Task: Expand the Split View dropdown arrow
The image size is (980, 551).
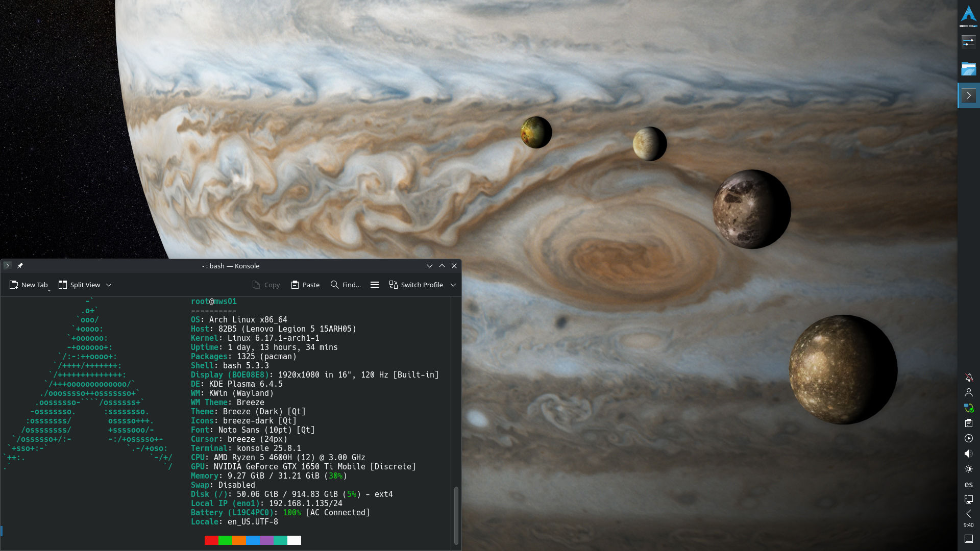Action: pyautogui.click(x=109, y=285)
